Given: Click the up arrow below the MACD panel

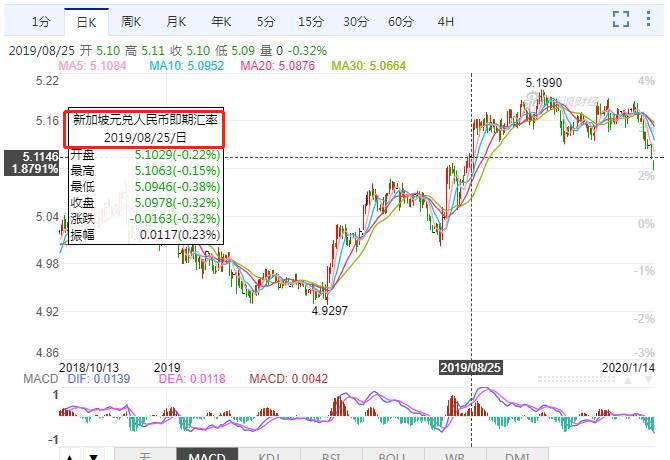Looking at the screenshot, I should coord(69,455).
